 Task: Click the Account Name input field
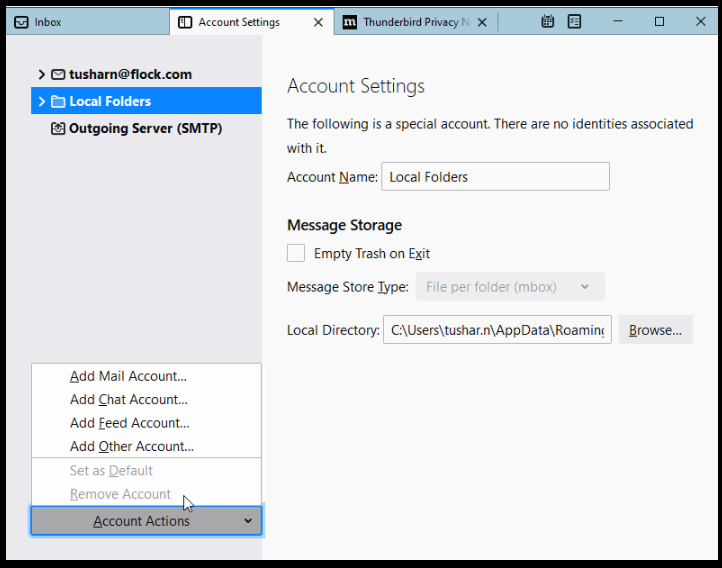click(495, 177)
